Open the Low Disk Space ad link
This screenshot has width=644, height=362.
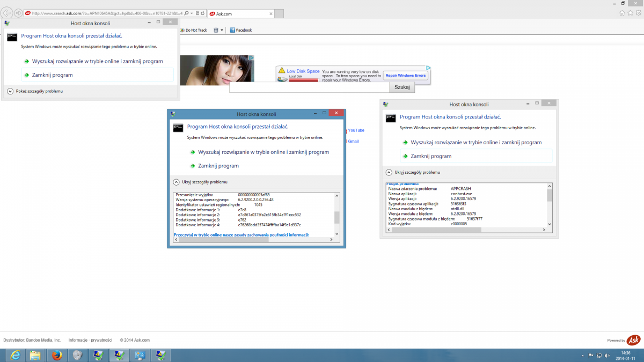pyautogui.click(x=303, y=71)
